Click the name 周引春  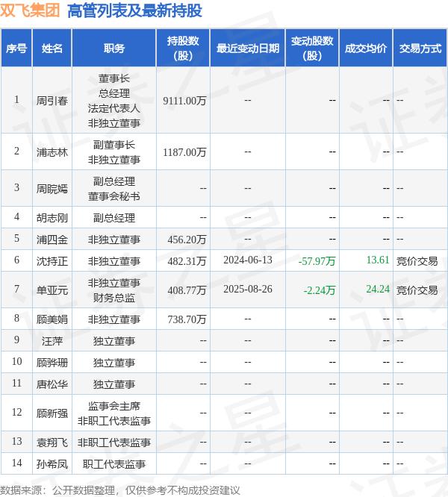click(52, 101)
